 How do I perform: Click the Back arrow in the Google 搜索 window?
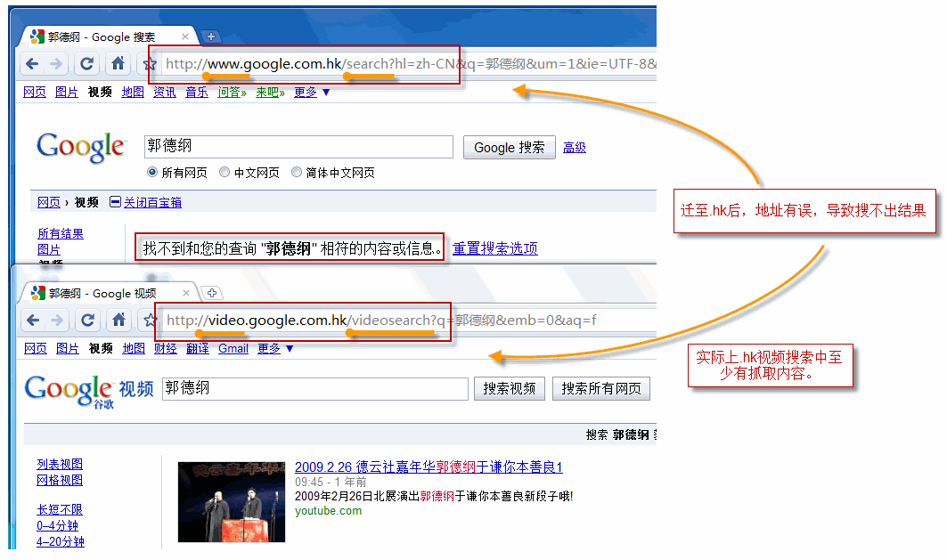pos(32,63)
